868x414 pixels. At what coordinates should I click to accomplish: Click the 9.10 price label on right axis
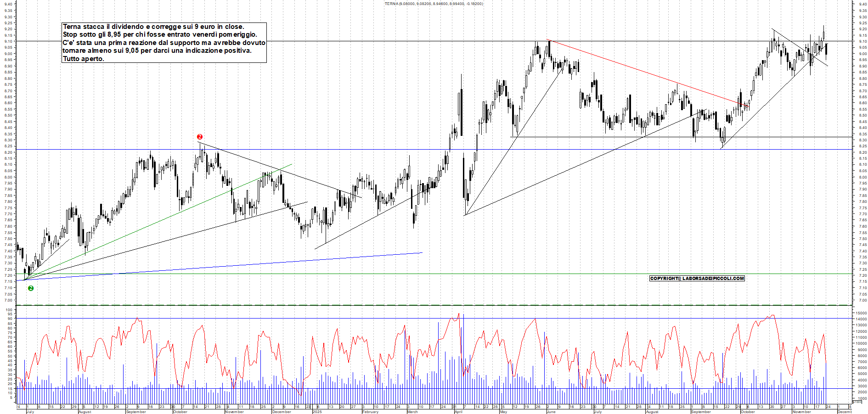(862, 40)
